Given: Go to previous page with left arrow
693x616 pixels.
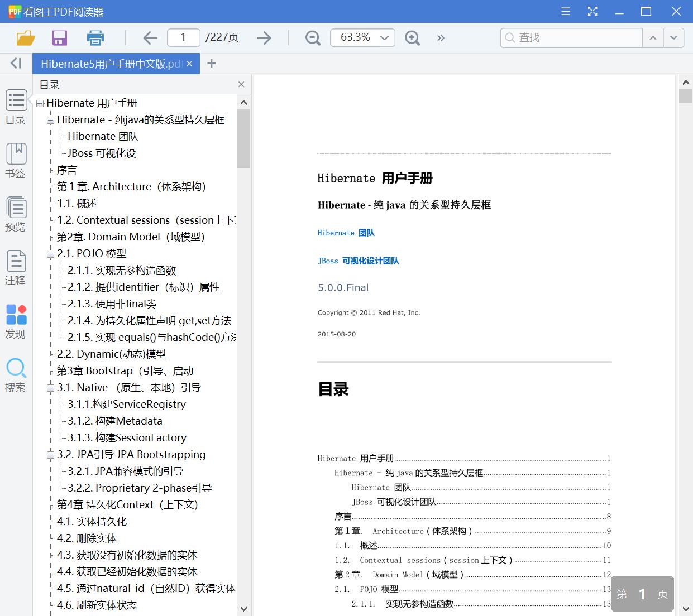Looking at the screenshot, I should (x=150, y=38).
